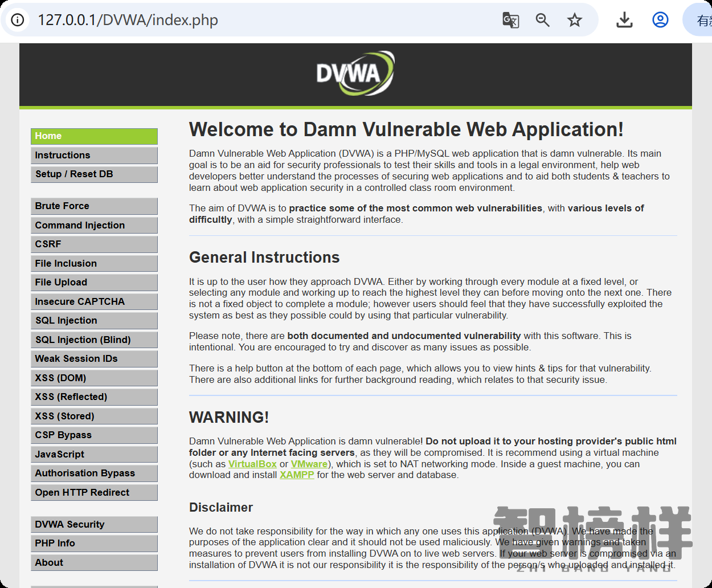The height and width of the screenshot is (588, 712).
Task: Bookmark this page with the star icon
Action: pyautogui.click(x=574, y=21)
